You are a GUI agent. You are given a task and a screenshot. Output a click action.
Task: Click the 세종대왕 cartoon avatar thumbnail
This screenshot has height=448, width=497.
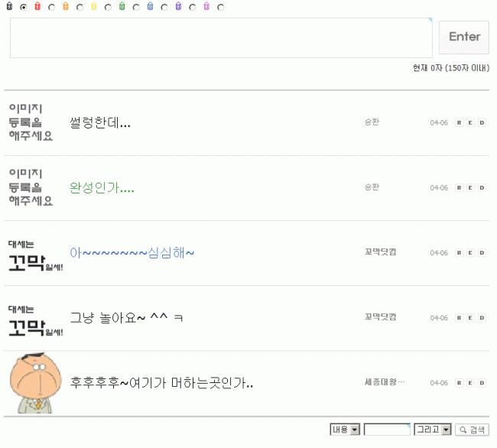tap(35, 383)
